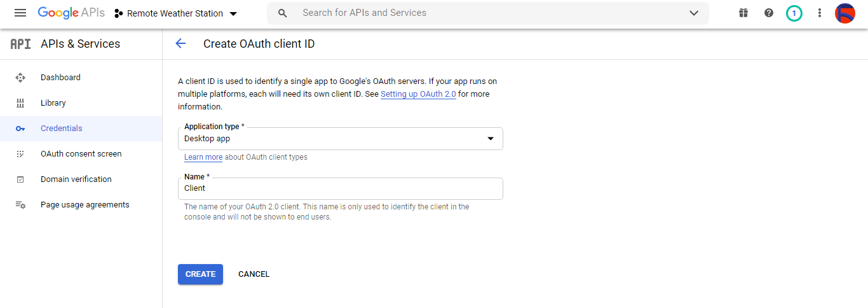
Task: Go to Domain verification page
Action: [x=76, y=179]
